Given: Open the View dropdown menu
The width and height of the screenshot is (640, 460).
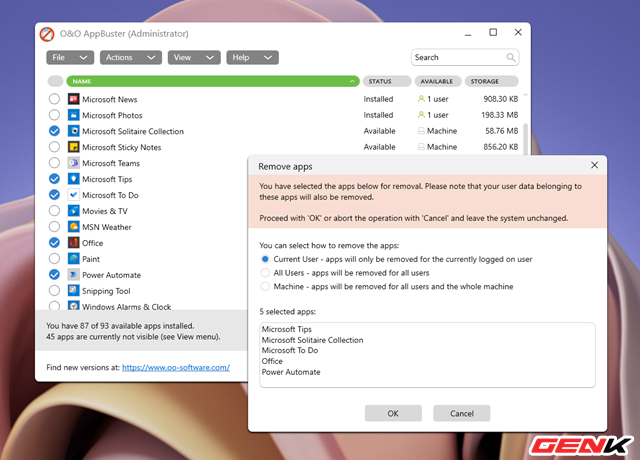Looking at the screenshot, I should [194, 58].
